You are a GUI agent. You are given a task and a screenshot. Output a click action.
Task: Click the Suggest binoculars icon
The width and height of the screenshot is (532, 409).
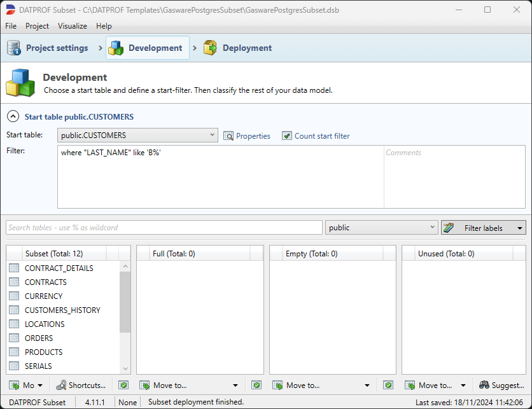(485, 385)
